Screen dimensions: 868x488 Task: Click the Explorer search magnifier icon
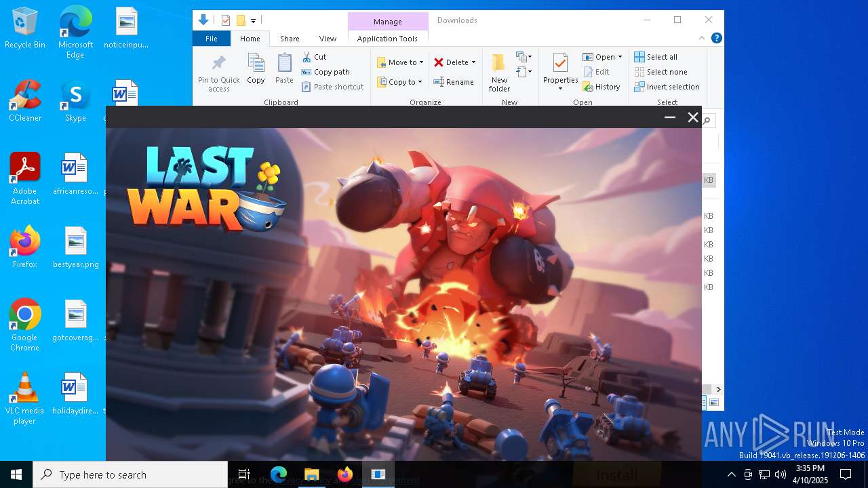[707, 121]
